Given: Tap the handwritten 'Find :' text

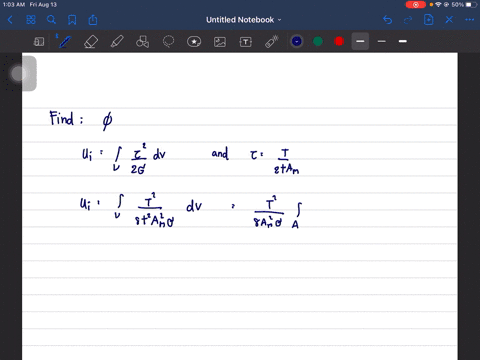Looking at the screenshot, I should [66, 118].
